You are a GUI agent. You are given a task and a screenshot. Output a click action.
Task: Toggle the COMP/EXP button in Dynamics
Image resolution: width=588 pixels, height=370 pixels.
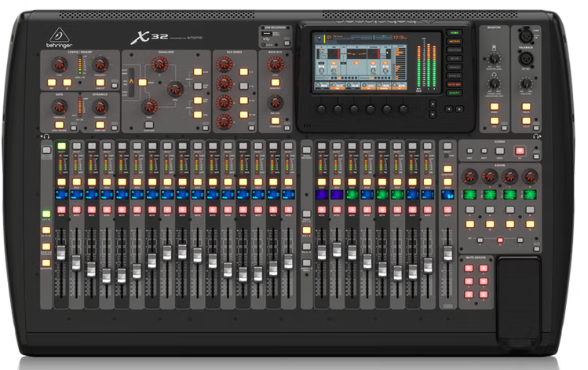100,124
